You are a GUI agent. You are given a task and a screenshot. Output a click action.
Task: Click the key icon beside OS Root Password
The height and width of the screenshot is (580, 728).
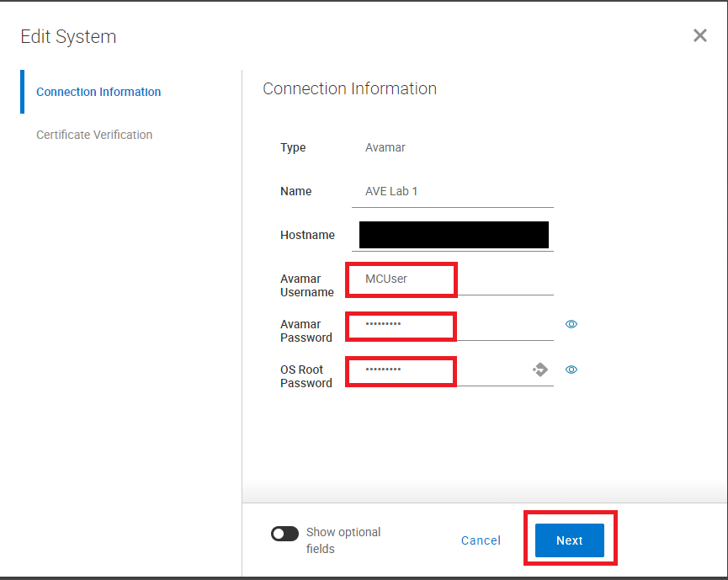(539, 369)
